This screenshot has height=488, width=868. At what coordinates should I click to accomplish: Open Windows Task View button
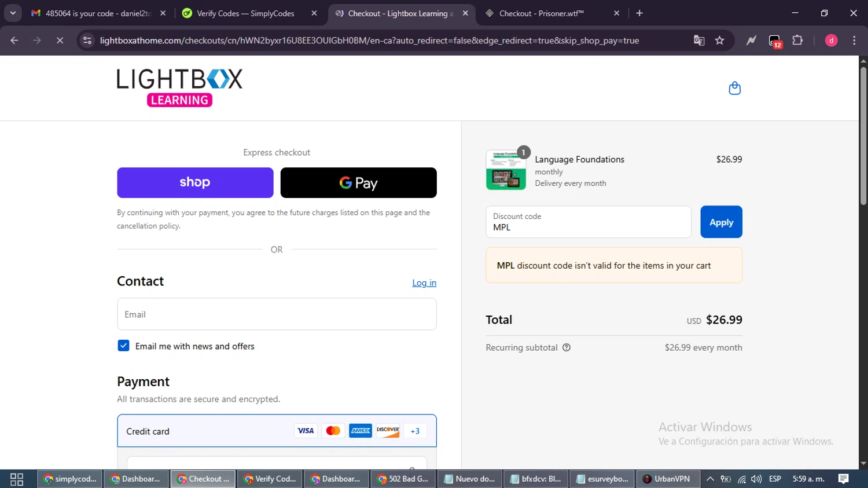click(17, 479)
